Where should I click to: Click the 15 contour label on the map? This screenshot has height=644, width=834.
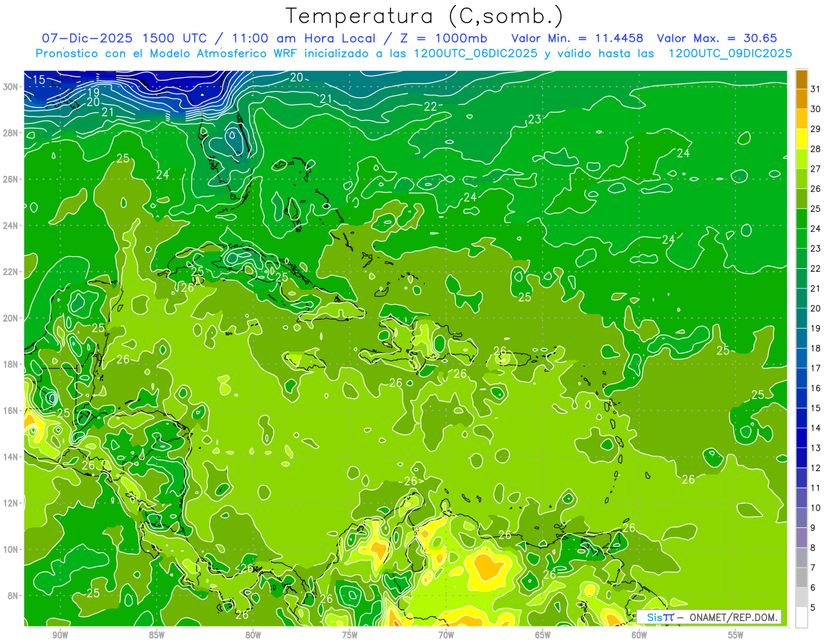40,80
